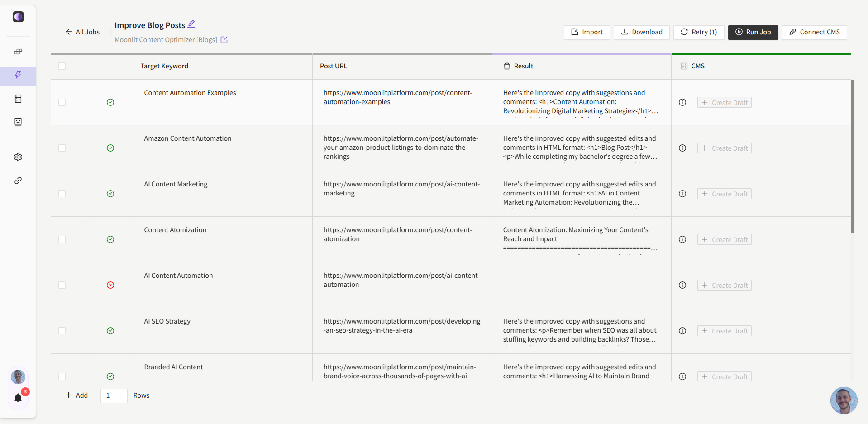Click Retry (1) button

(699, 32)
